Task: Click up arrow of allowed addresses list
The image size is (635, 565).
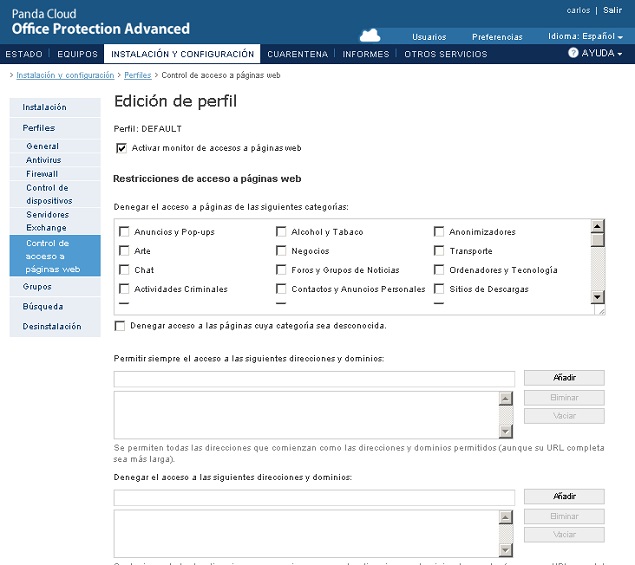Action: click(x=505, y=399)
